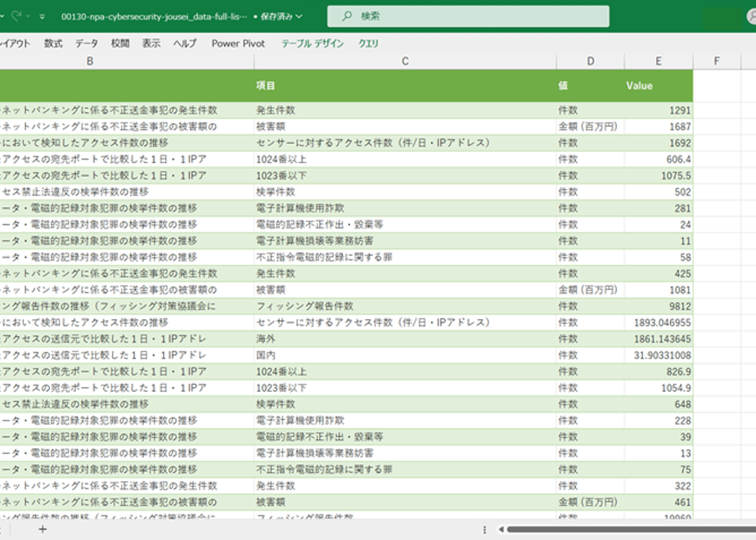
Task: Click the horizontal scrollbar left arrow
Action: point(501,529)
